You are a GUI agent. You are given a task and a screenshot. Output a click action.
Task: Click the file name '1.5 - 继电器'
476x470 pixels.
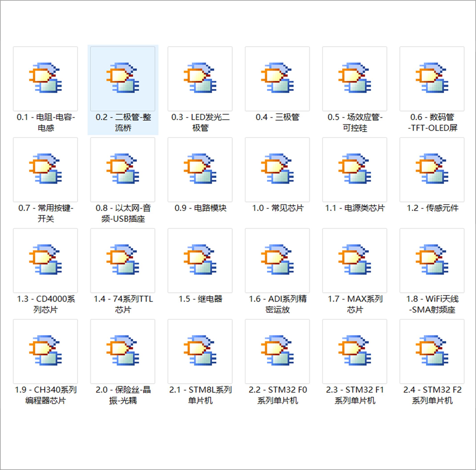200,299
